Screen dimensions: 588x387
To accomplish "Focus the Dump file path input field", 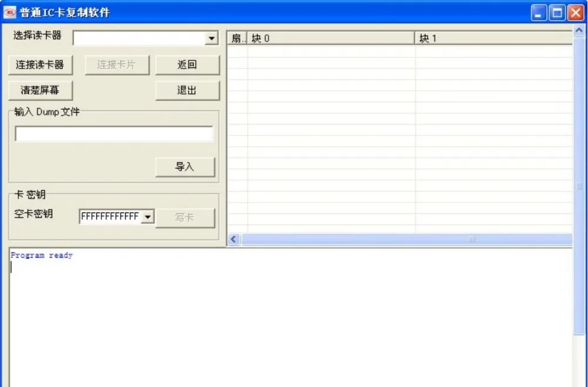I will click(x=114, y=134).
